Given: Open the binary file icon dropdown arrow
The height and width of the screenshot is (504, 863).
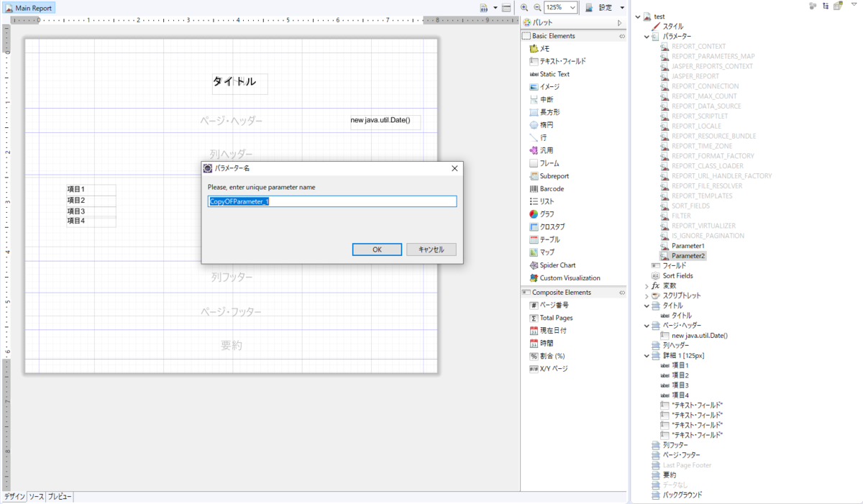Looking at the screenshot, I should (x=496, y=7).
